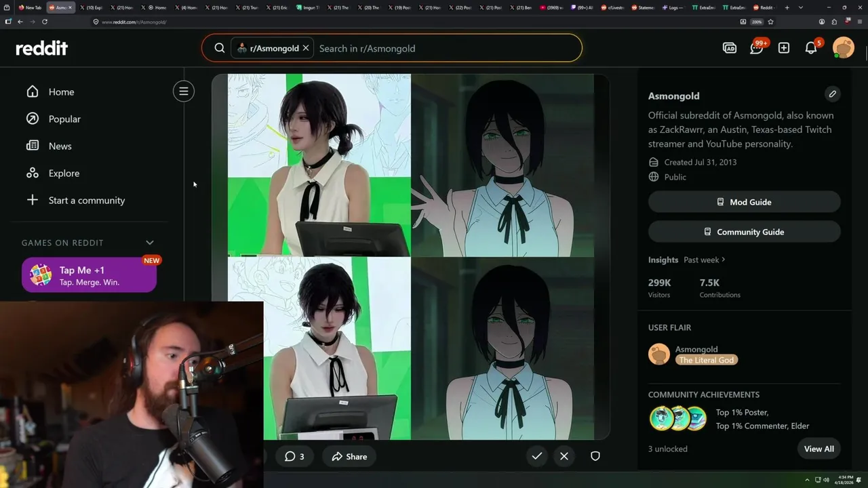Click the Tap Me +1 game icon
This screenshot has width=868, height=488.
41,275
